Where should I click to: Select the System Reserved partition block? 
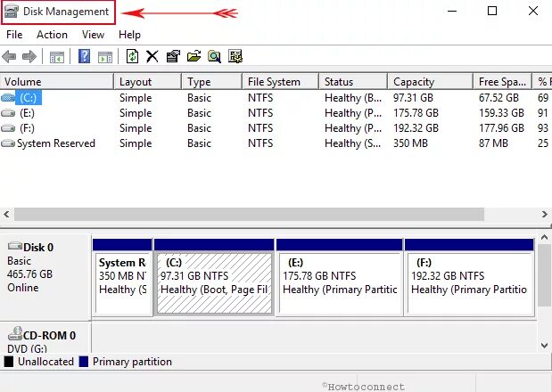[x=122, y=277]
